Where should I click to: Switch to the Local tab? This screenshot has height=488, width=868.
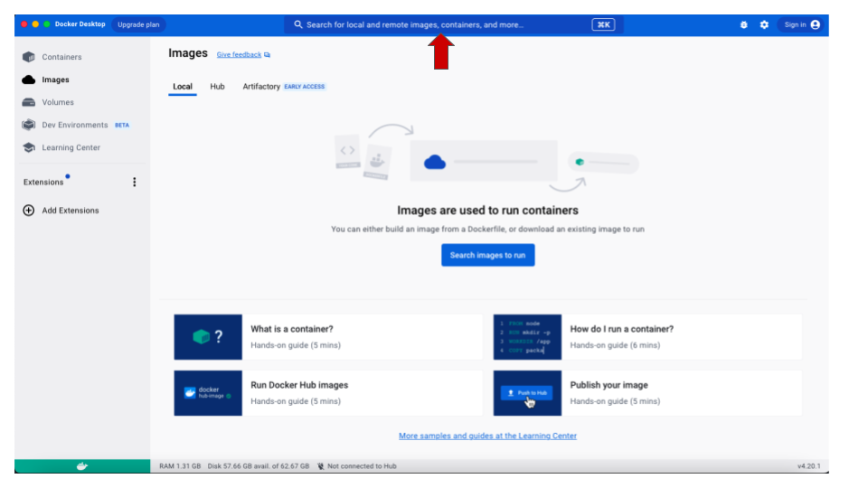pos(182,87)
